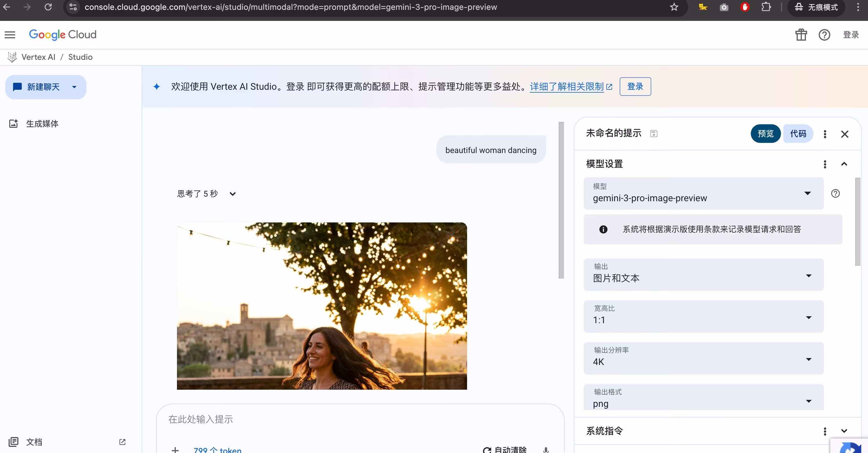Select the 预览 view toggle

(766, 133)
